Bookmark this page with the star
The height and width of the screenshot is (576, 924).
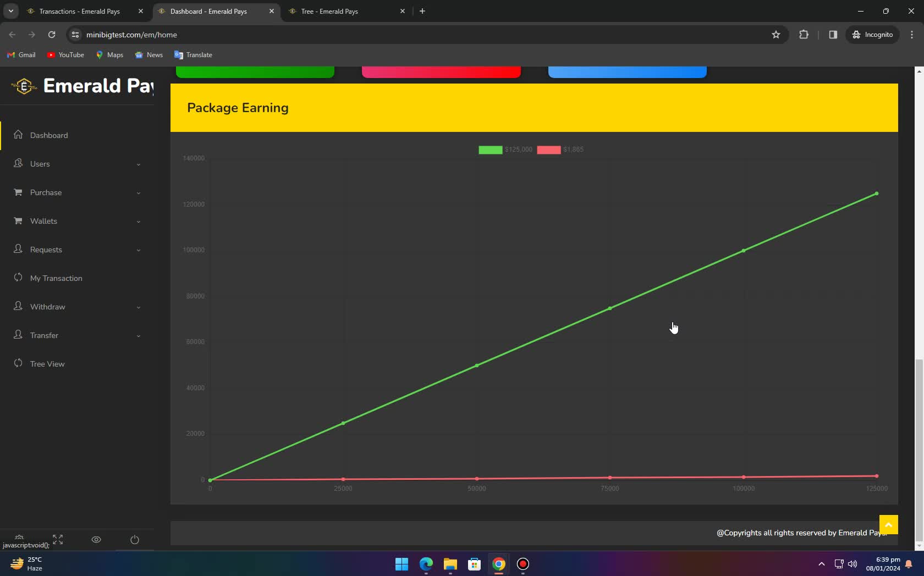click(776, 35)
